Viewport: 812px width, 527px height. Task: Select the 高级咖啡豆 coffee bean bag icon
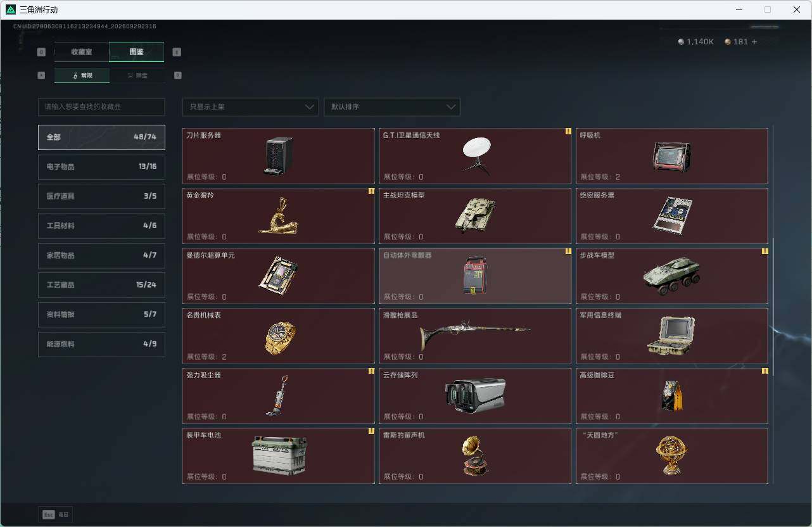(672, 396)
